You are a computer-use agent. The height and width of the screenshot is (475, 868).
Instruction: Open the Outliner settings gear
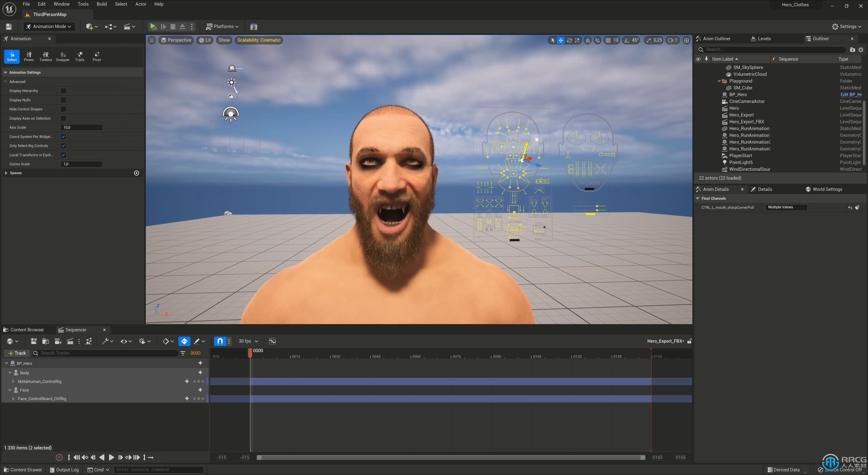coord(861,50)
